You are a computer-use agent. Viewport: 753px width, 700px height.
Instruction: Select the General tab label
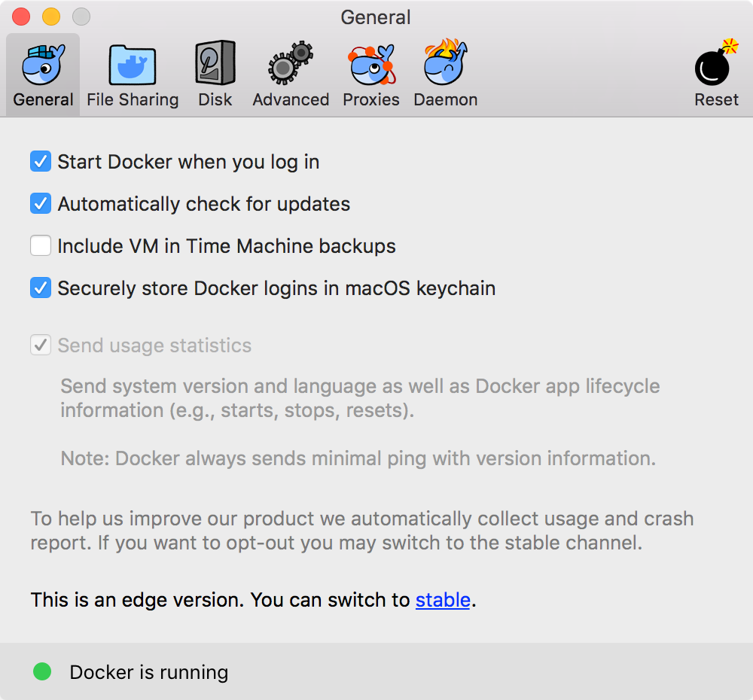coord(43,99)
